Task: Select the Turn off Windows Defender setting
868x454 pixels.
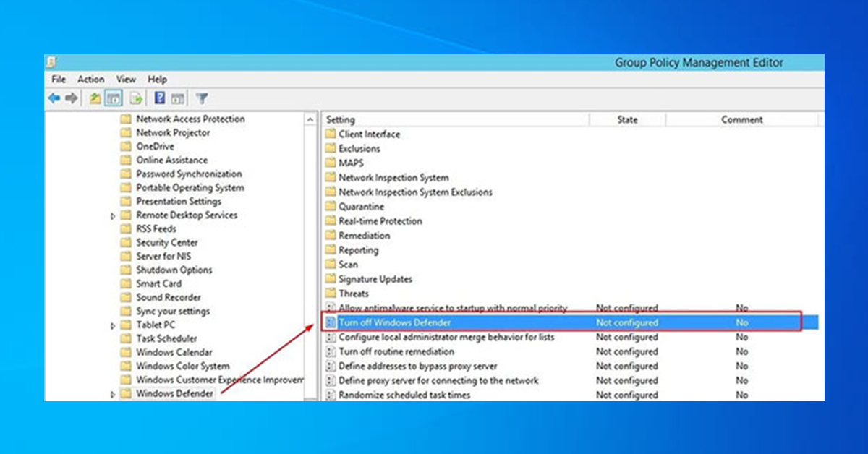Action: 394,322
